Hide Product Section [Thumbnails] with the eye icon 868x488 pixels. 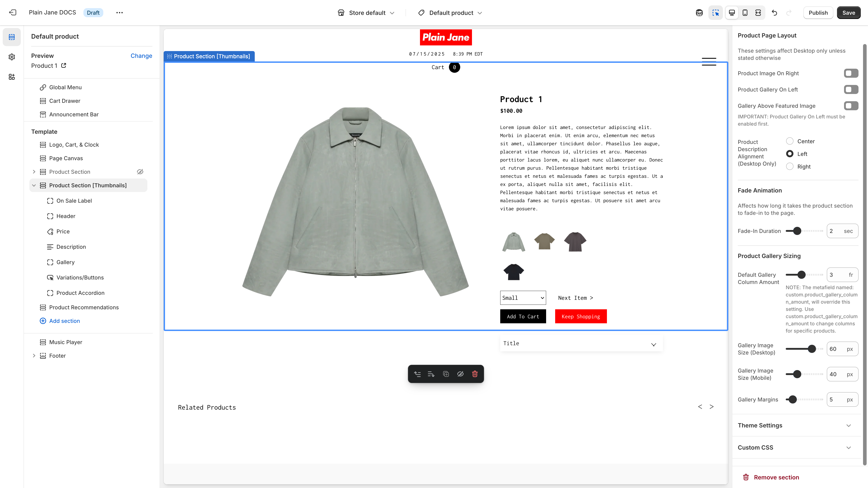461,374
